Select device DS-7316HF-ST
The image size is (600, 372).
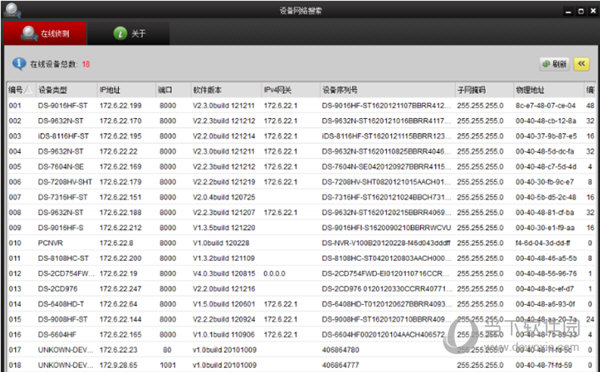tap(62, 197)
